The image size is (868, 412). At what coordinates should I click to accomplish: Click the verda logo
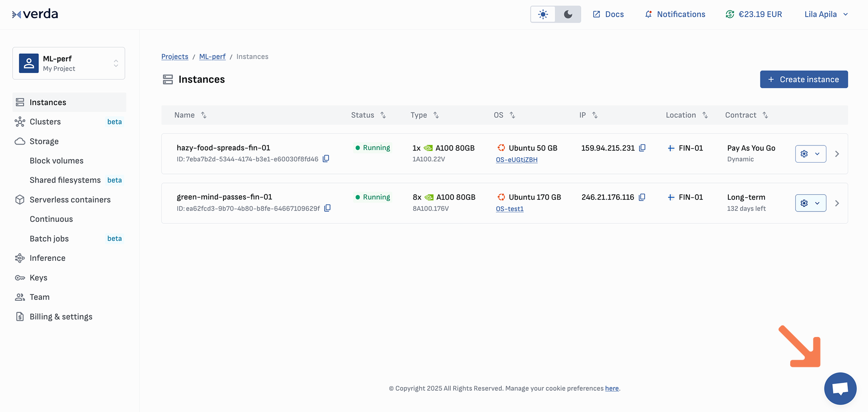(35, 14)
